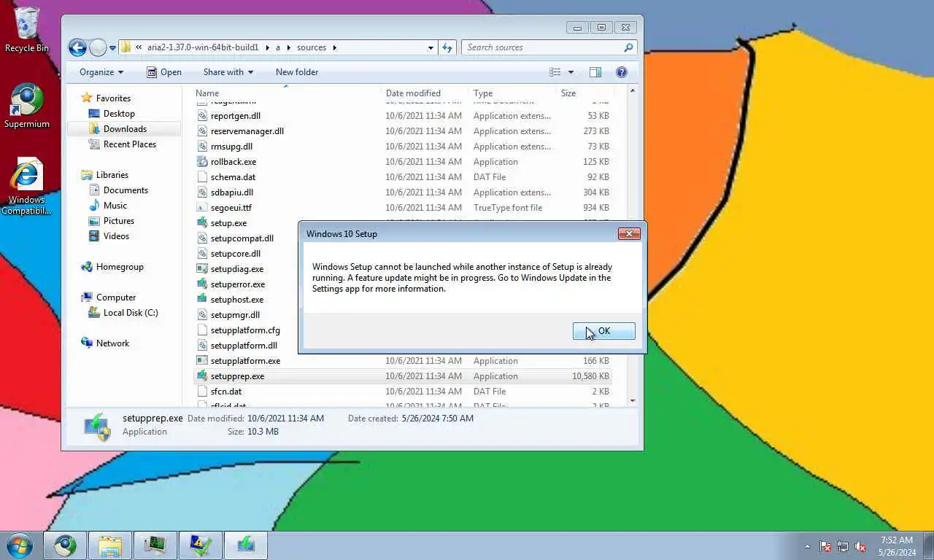Open the Documents library
The image size is (934, 560).
126,190
